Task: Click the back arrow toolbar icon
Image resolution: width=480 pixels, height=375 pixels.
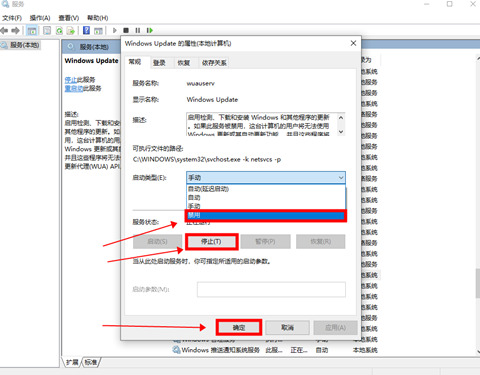Action: 4,31
